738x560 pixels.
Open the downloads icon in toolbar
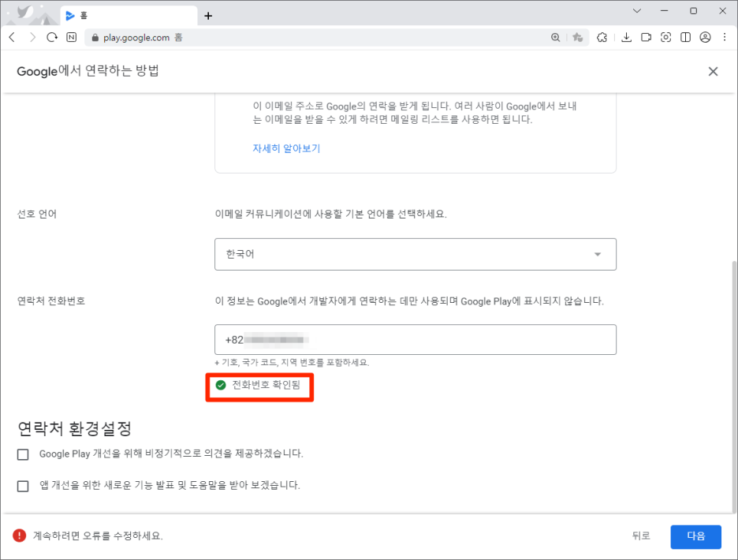(627, 37)
